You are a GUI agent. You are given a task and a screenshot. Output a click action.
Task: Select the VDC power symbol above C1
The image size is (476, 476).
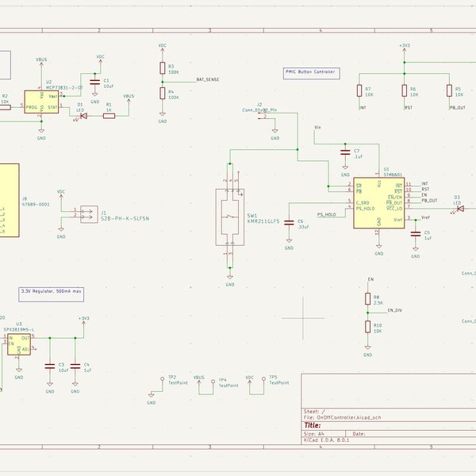pos(101,59)
